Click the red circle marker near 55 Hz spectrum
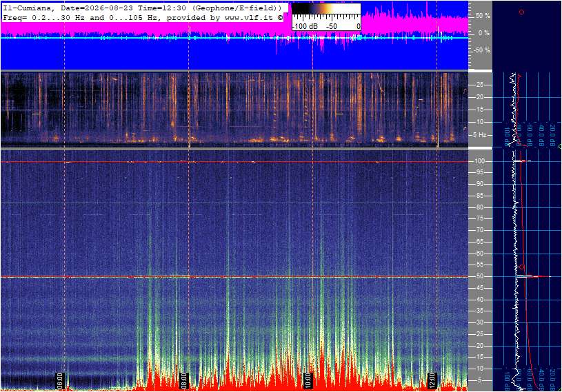 (x=521, y=267)
